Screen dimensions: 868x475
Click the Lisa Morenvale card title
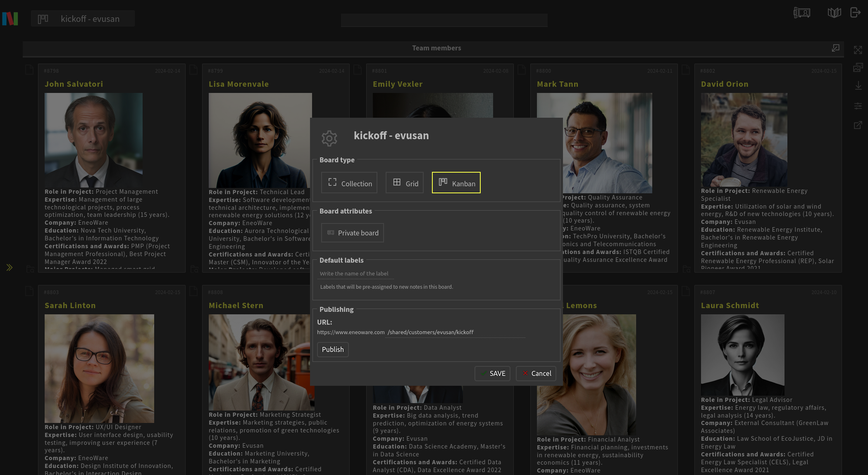(238, 84)
